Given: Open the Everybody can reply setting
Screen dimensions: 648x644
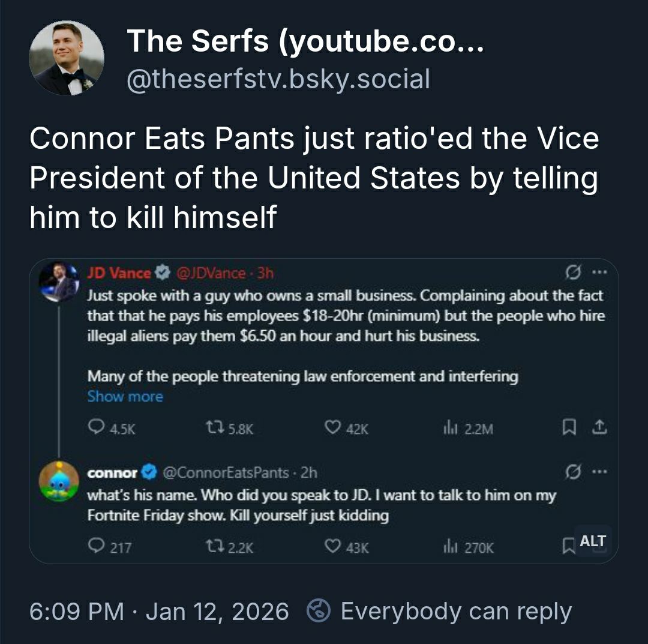Looking at the screenshot, I should click(x=456, y=611).
